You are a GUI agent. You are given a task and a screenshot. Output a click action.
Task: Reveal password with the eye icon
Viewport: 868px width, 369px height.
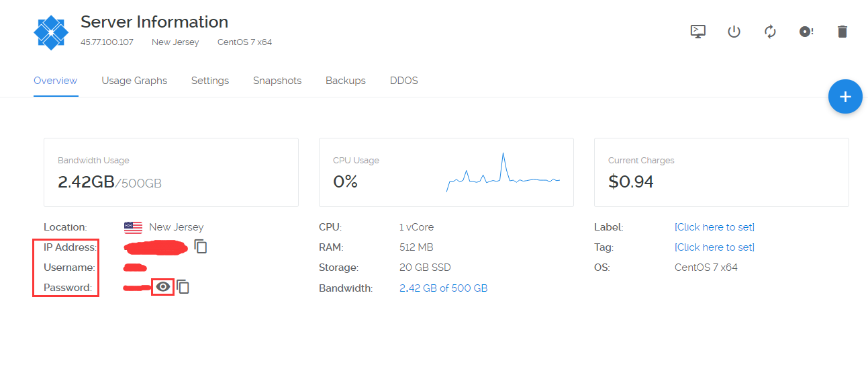[162, 287]
